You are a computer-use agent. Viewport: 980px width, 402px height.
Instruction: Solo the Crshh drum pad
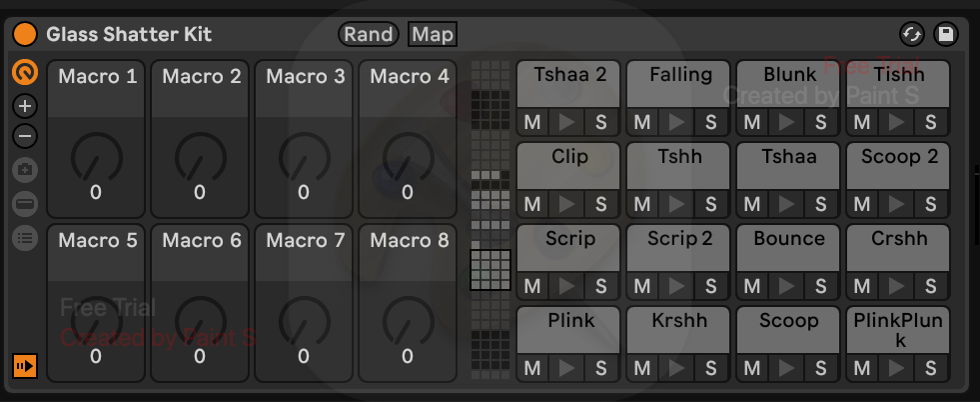930,286
